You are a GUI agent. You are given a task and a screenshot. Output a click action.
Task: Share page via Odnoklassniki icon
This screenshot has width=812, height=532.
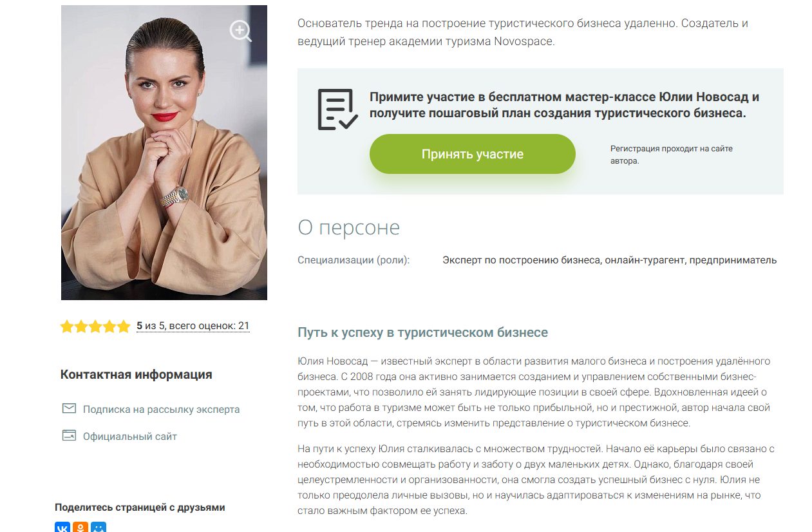tap(80, 527)
